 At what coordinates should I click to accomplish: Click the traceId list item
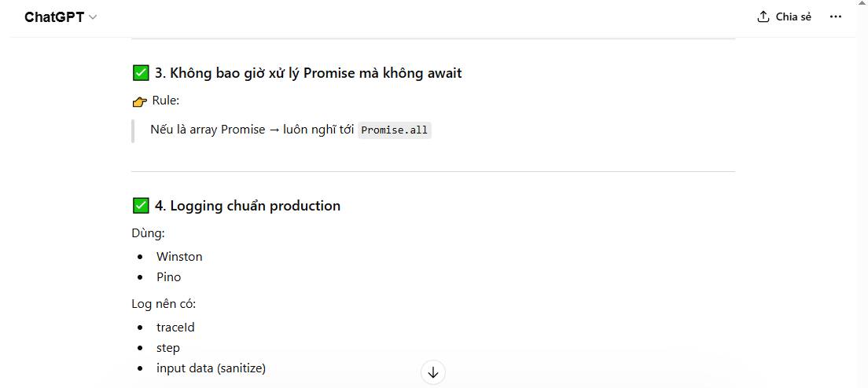point(175,328)
